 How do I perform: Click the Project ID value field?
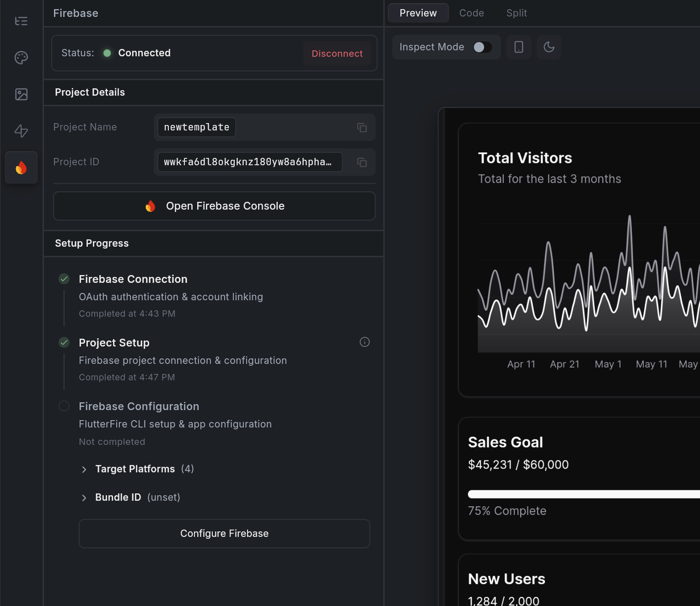(x=250, y=162)
